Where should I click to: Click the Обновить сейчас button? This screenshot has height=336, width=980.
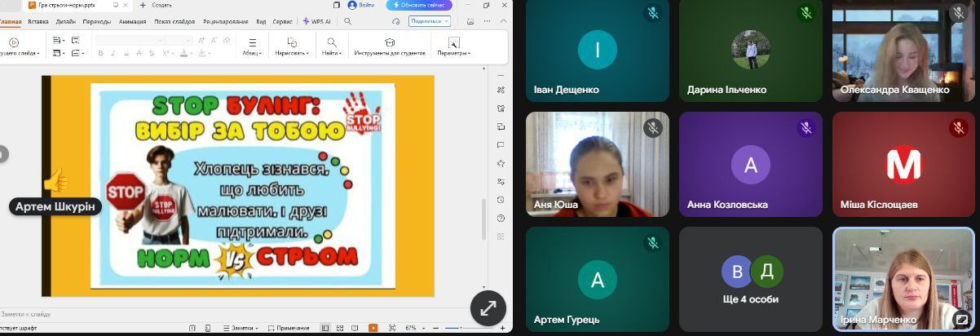(419, 5)
